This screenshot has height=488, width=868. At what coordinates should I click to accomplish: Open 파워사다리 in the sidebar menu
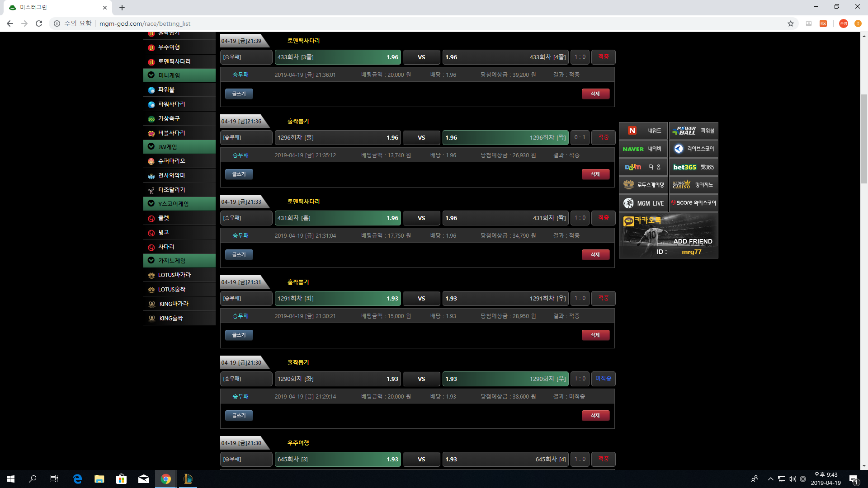172,104
